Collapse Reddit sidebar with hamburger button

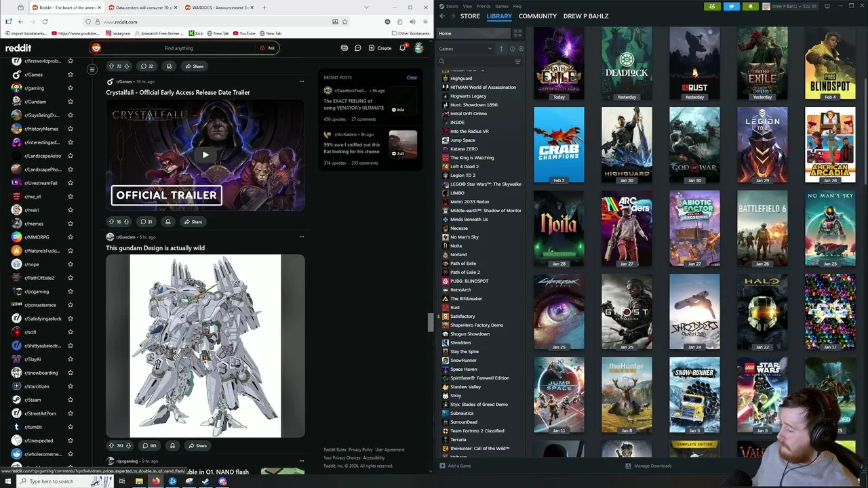pos(92,69)
